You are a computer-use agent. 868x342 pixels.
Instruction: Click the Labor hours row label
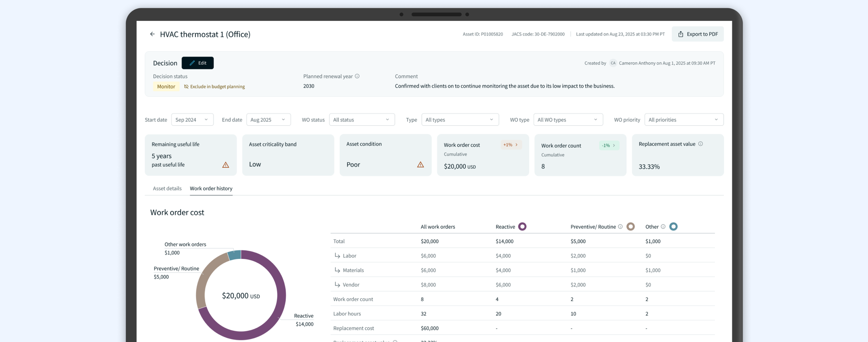click(x=347, y=313)
